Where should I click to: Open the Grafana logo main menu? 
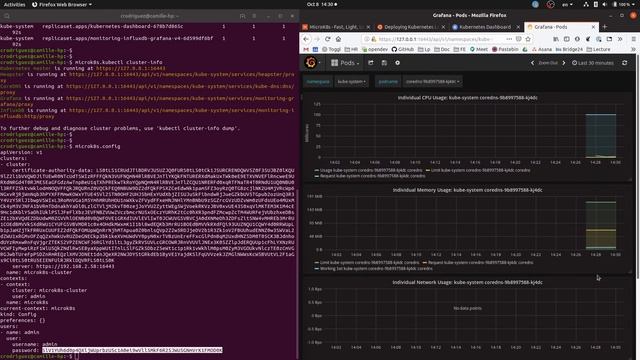(313, 63)
